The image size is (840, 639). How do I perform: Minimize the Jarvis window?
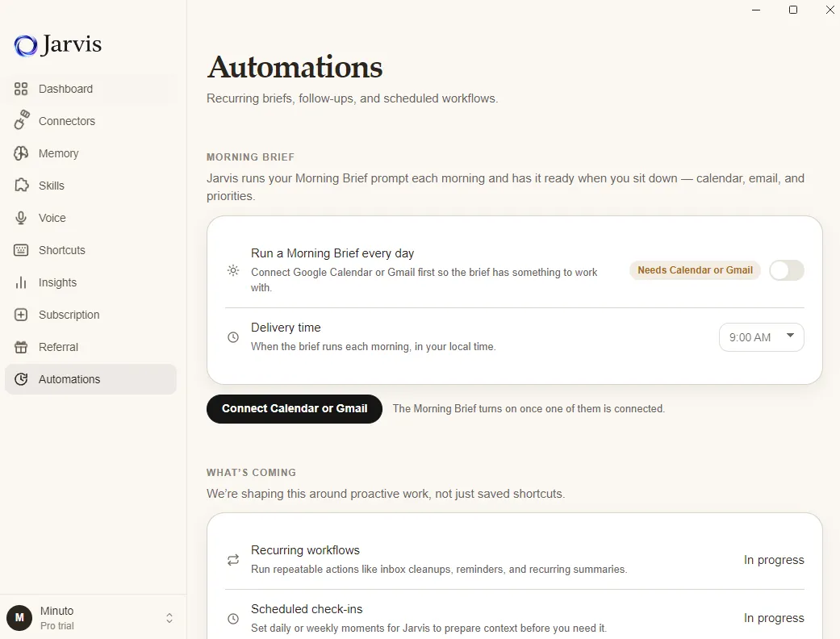[x=756, y=10]
